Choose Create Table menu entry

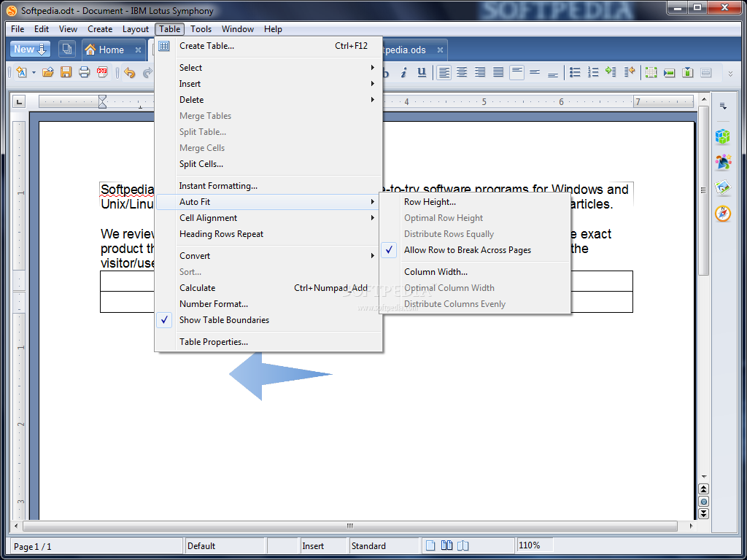[268, 46]
